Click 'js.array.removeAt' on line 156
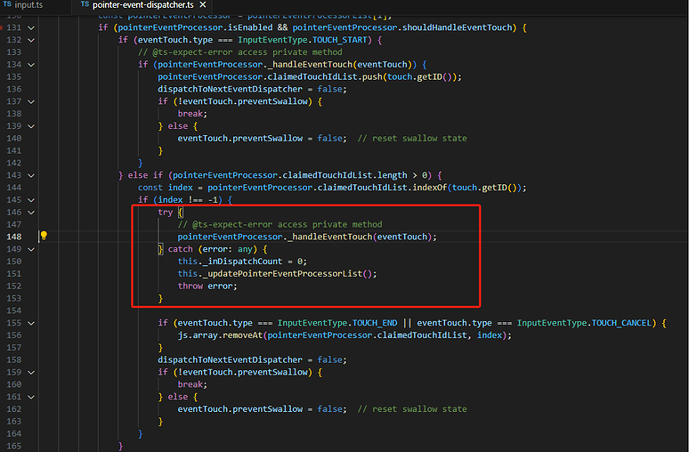Image resolution: width=690 pixels, height=452 pixels. click(220, 335)
